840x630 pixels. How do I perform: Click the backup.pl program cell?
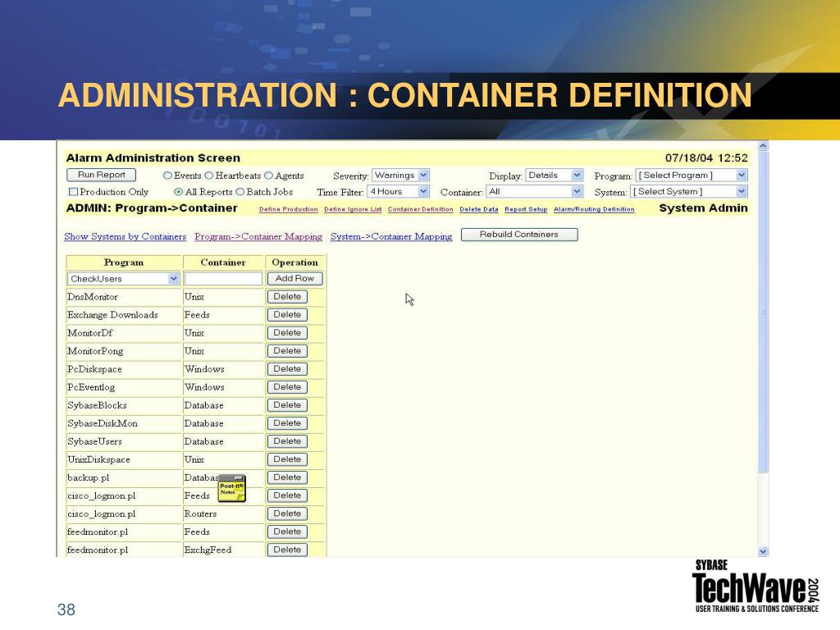click(124, 477)
